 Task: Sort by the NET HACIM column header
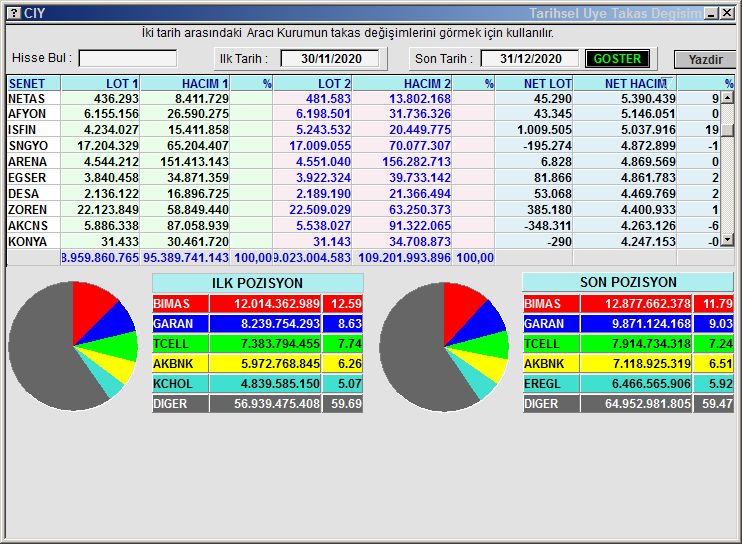click(x=635, y=84)
